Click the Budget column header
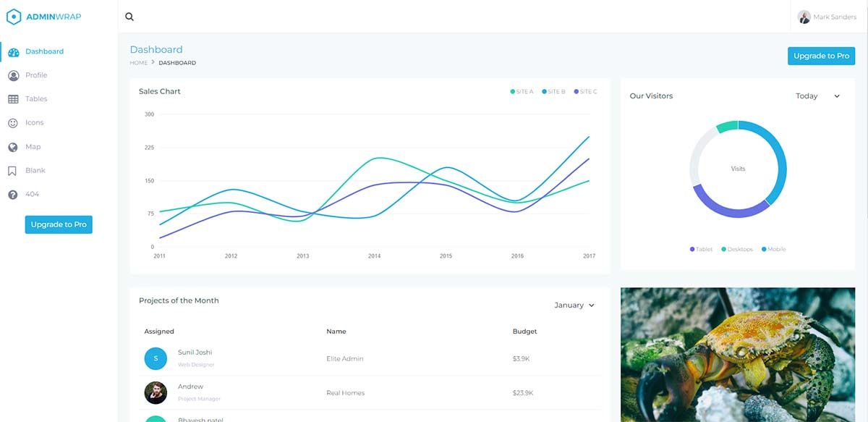This screenshot has height=422, width=868. [525, 332]
